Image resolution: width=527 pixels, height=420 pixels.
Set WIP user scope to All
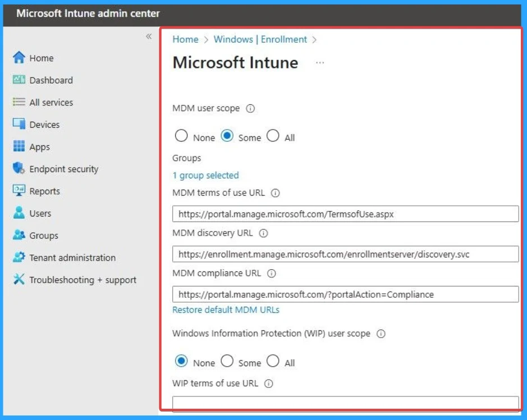pos(273,361)
